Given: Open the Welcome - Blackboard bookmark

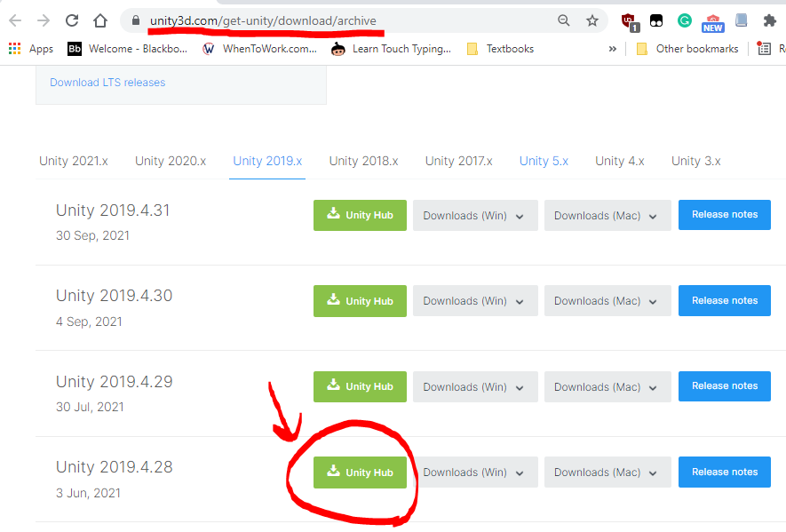Looking at the screenshot, I should point(127,49).
